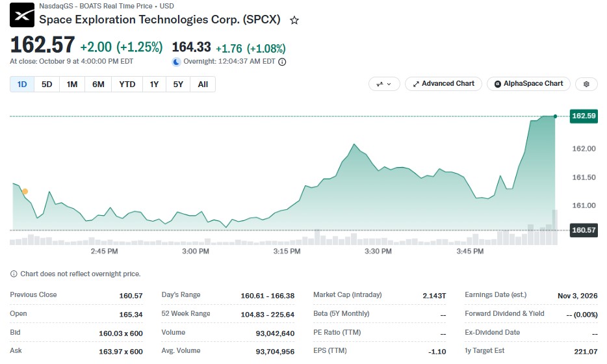Click 52 Week Range 104.83 - 225.64

click(x=268, y=315)
